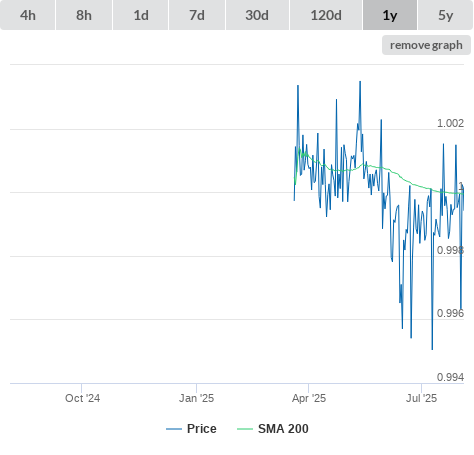Click the Jul '25 x-axis label
474x455 pixels.
pyautogui.click(x=421, y=398)
